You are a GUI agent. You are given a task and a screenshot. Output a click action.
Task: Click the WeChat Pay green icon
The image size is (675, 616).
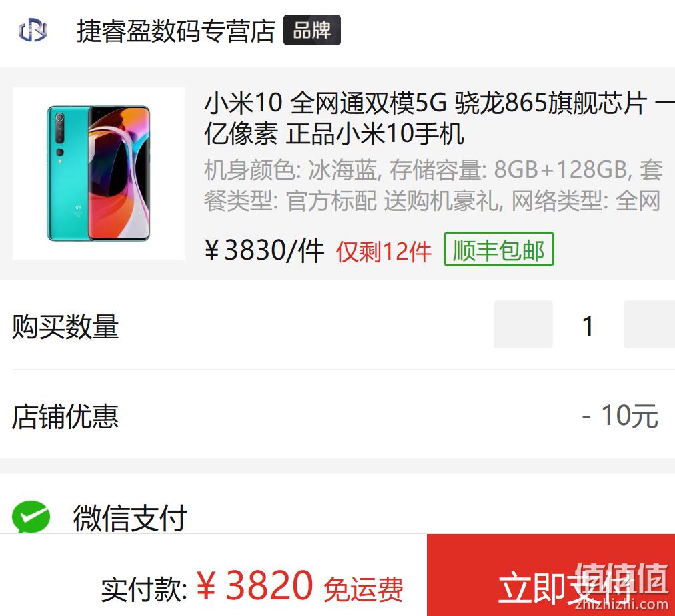31,517
